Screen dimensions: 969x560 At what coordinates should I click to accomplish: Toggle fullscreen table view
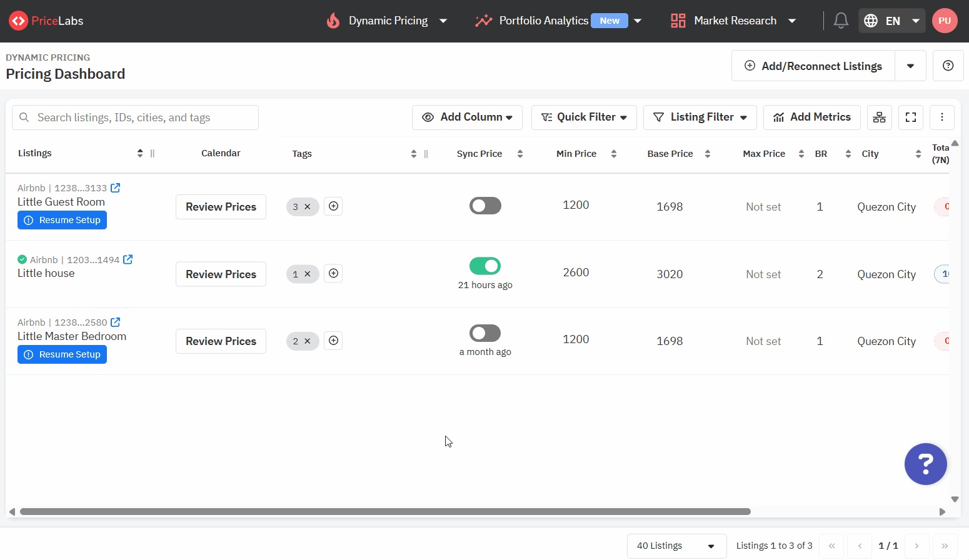coord(911,117)
